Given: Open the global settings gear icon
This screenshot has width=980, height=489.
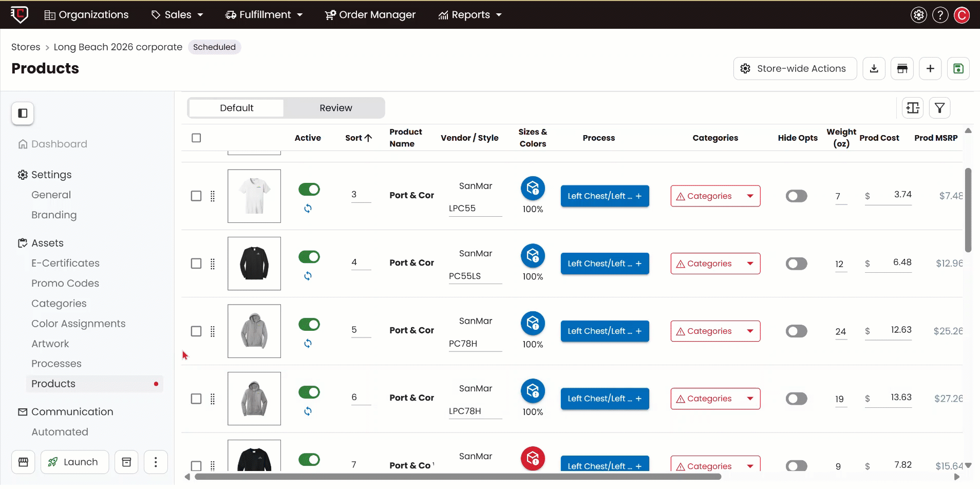Looking at the screenshot, I should pos(919,15).
